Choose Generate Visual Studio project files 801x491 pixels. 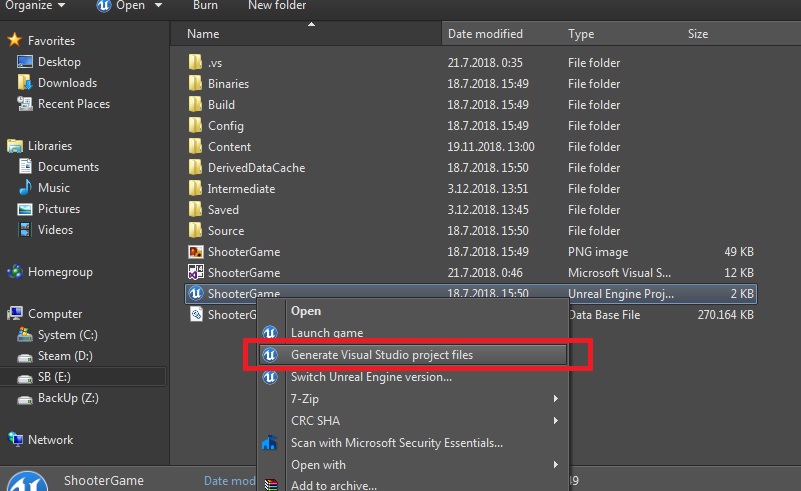(381, 355)
